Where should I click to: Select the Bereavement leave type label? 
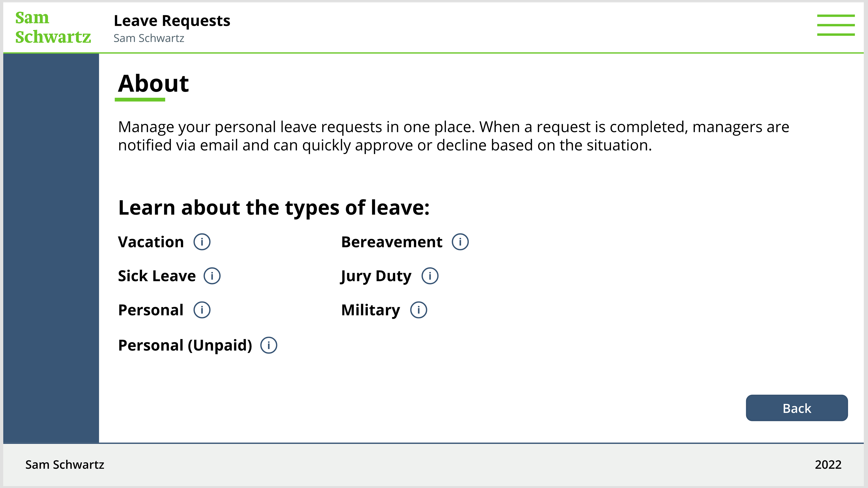point(392,242)
